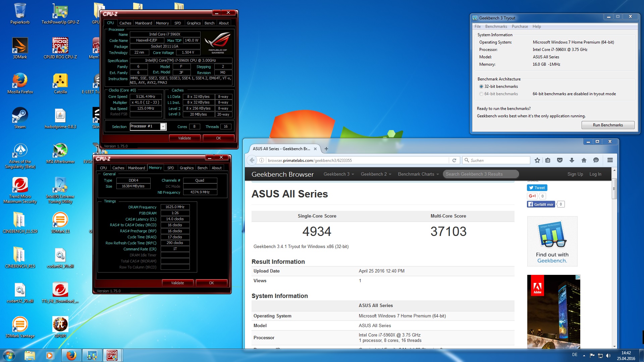Open Windows Media Player taskbar icon
Image resolution: width=644 pixels, height=362 pixels.
point(50,355)
